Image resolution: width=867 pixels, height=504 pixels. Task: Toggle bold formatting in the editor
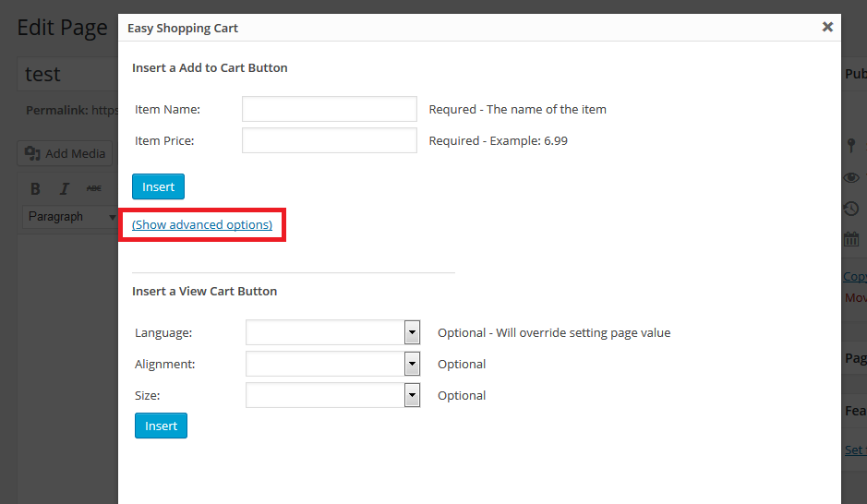pos(35,189)
